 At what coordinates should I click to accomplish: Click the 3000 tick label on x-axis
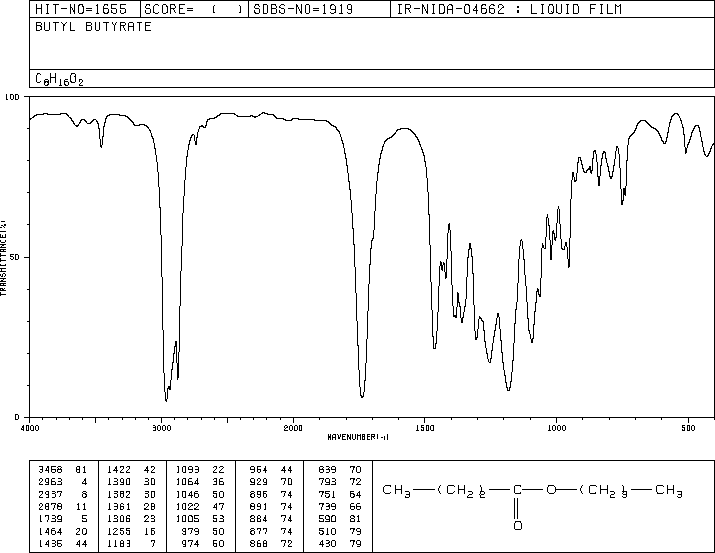tap(161, 428)
